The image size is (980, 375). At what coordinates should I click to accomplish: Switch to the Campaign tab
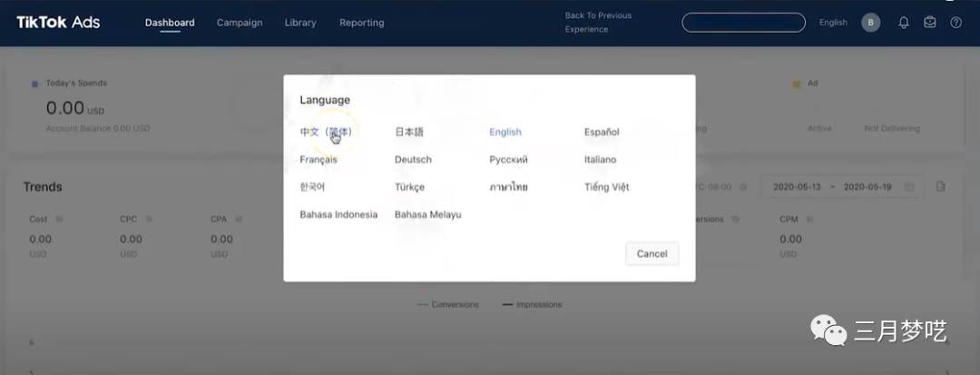coord(240,23)
